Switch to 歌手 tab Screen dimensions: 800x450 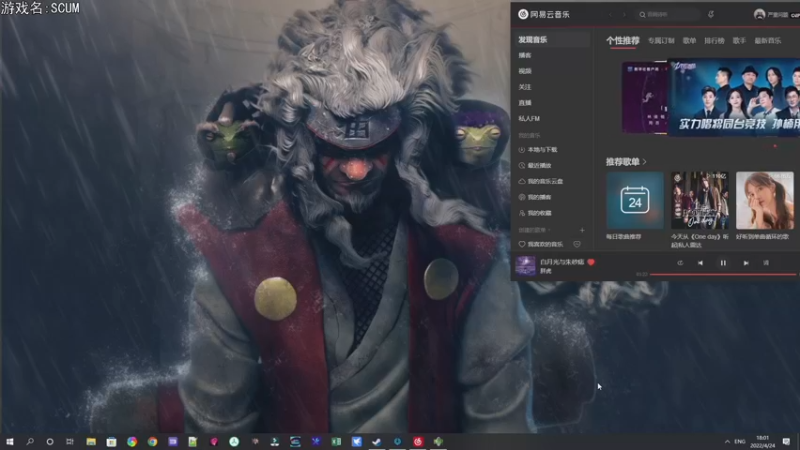pyautogui.click(x=739, y=40)
